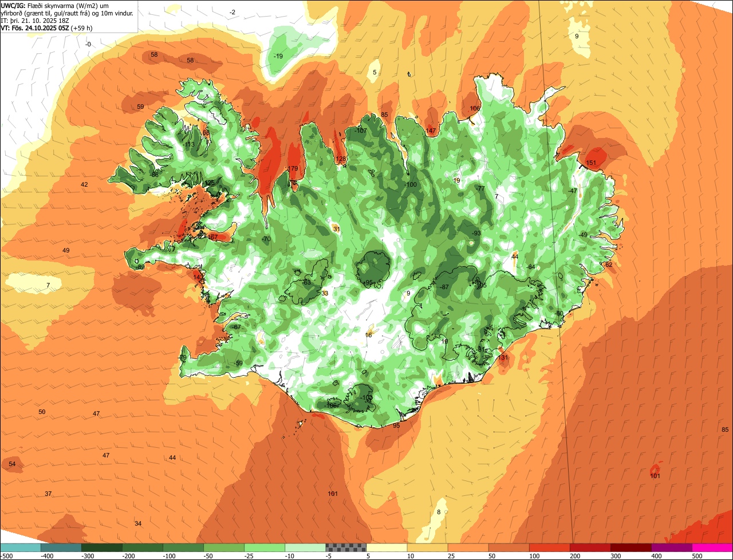Click the legend swatch between -50 and -25
733x560 pixels.
click(x=224, y=547)
